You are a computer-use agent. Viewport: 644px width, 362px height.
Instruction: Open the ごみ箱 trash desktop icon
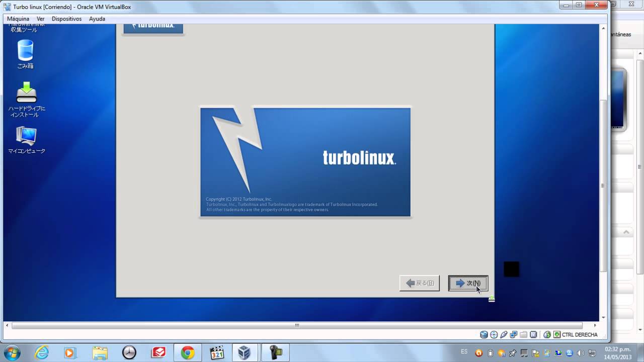click(25, 54)
